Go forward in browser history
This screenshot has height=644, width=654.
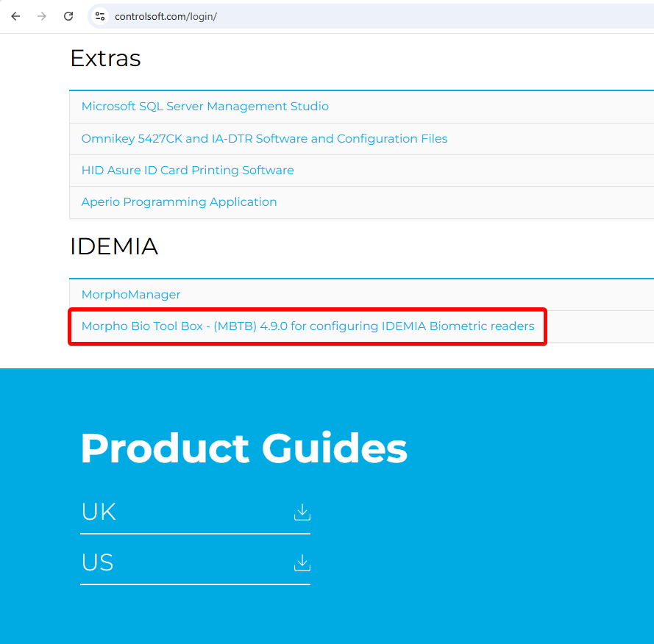click(x=42, y=16)
